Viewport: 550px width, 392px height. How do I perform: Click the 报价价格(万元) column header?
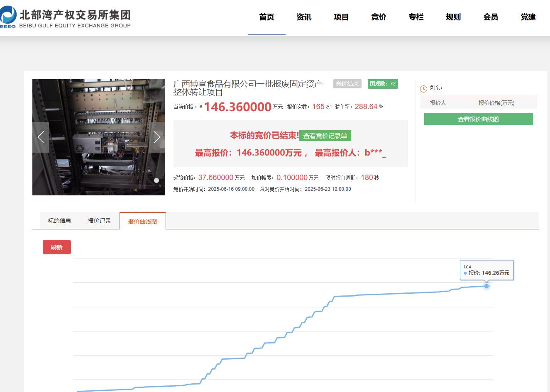tap(496, 103)
